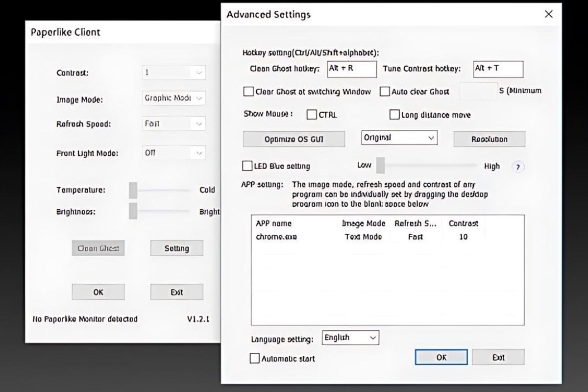This screenshot has width=588, height=392.
Task: Open the Contrast dropdown
Action: pyautogui.click(x=174, y=73)
